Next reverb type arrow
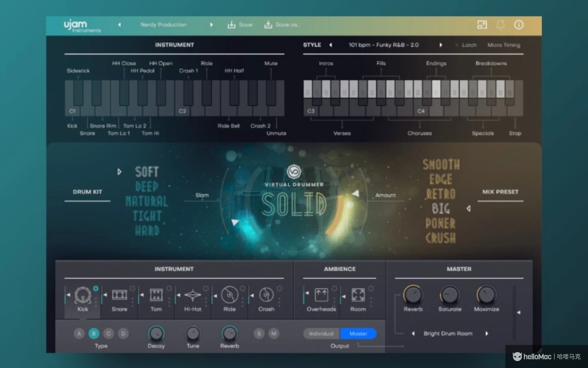588x368 pixels. [x=487, y=333]
